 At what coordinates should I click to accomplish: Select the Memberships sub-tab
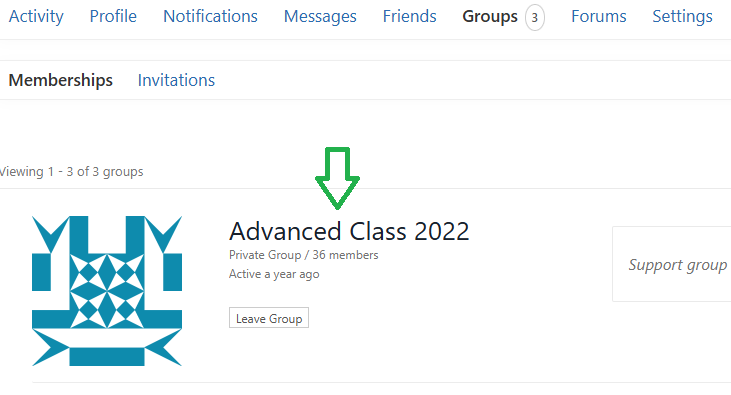(x=61, y=80)
